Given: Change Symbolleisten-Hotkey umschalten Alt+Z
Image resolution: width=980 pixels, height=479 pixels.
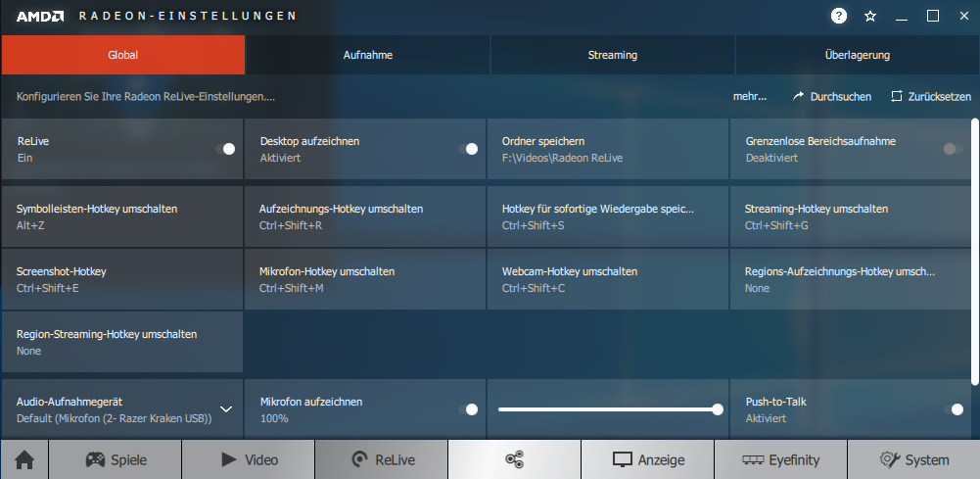Looking at the screenshot, I should (122, 216).
